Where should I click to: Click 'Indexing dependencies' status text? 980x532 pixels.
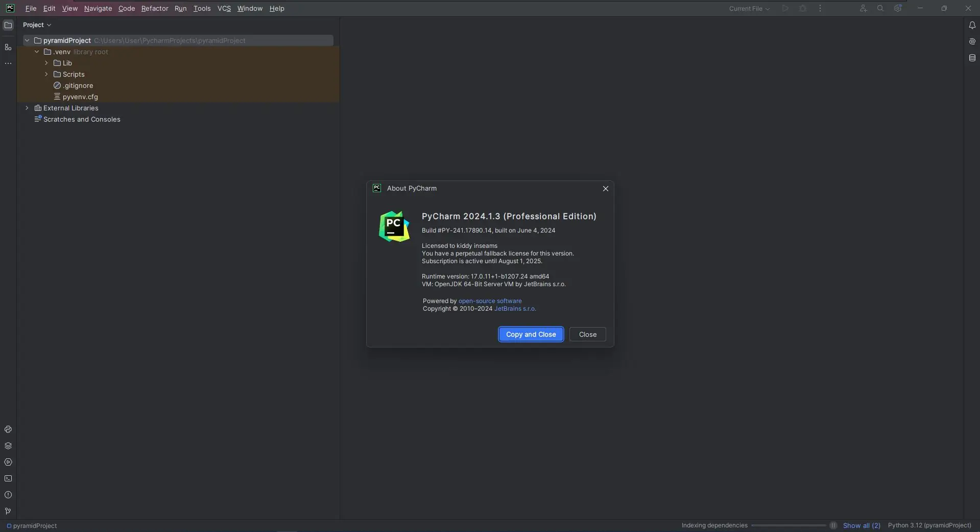pos(714,525)
